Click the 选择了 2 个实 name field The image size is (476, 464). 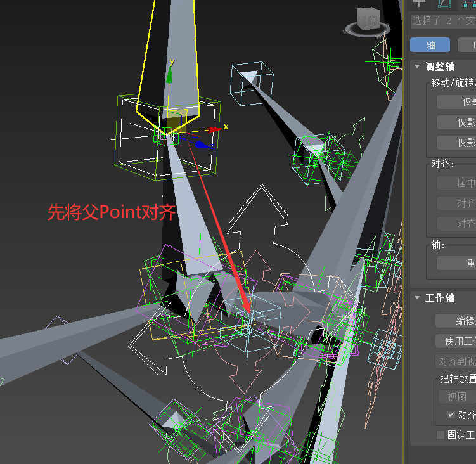click(x=443, y=22)
